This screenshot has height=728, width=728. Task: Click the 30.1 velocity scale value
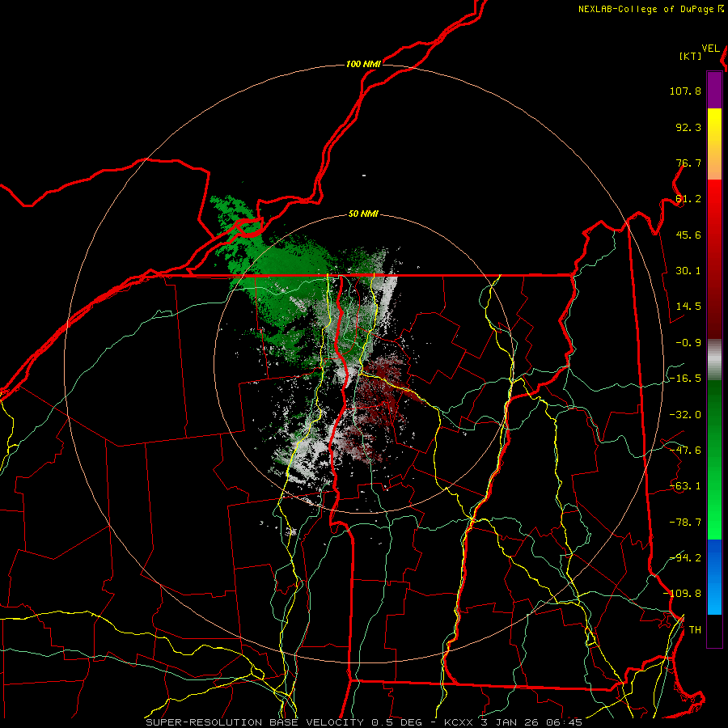tap(688, 271)
